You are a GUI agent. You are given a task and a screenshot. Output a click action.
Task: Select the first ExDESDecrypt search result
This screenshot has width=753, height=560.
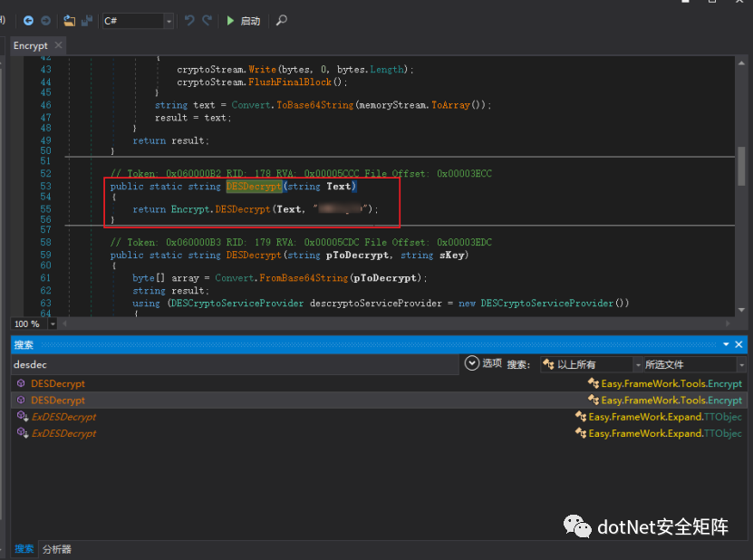[x=63, y=417]
